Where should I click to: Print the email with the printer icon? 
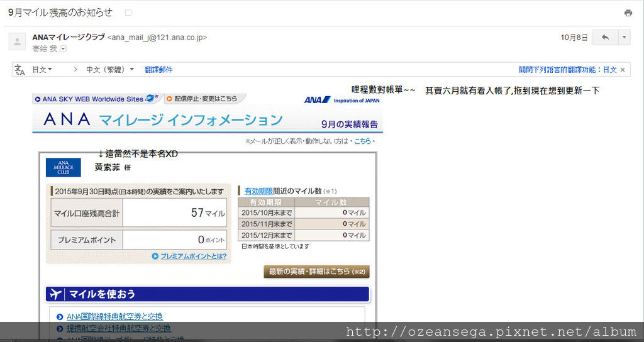(x=628, y=13)
